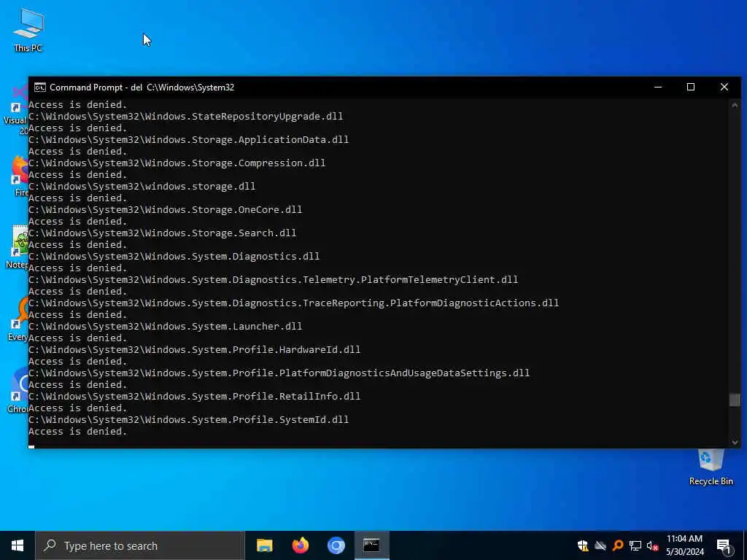Click the Windows.System.Diagnostics.dll line
This screenshot has width=747, height=560.
pos(174,256)
